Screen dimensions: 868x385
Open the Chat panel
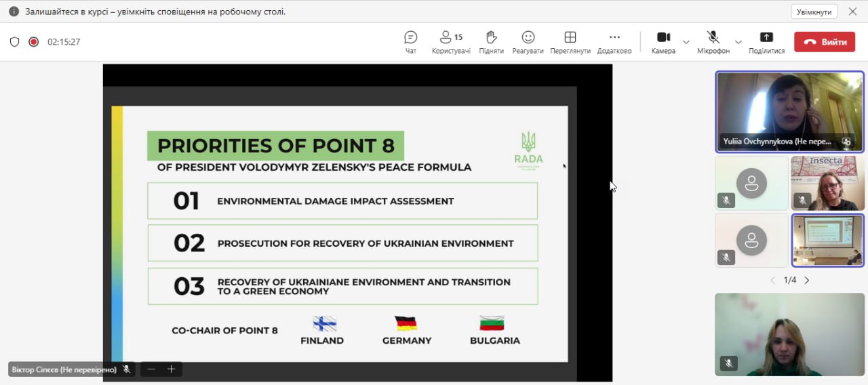410,42
